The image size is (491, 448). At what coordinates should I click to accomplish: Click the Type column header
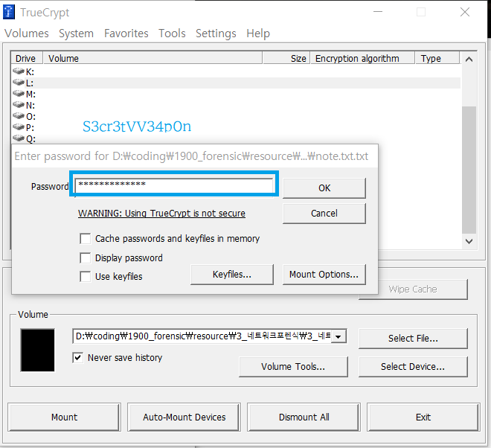click(x=437, y=58)
